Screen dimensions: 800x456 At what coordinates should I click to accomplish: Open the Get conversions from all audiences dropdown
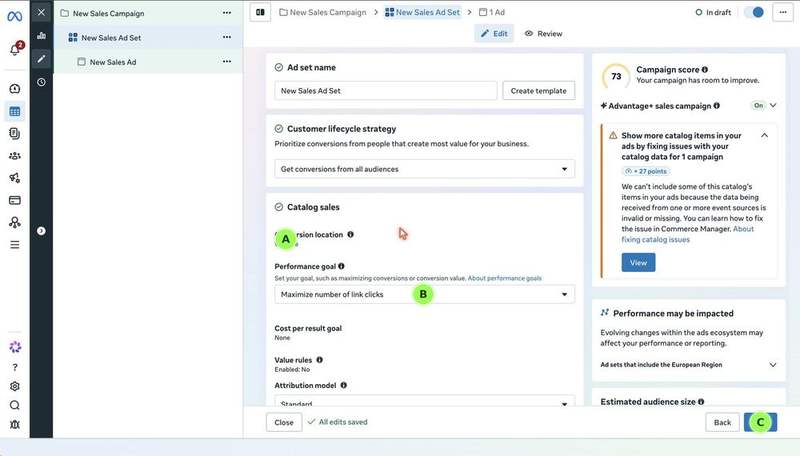pos(424,169)
